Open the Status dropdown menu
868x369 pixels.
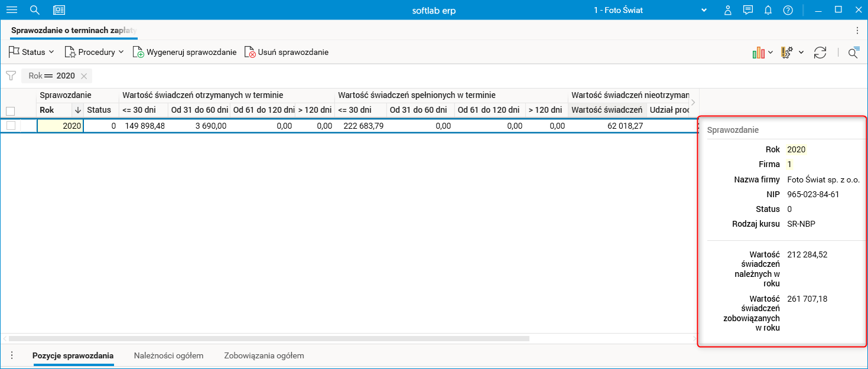pyautogui.click(x=31, y=52)
